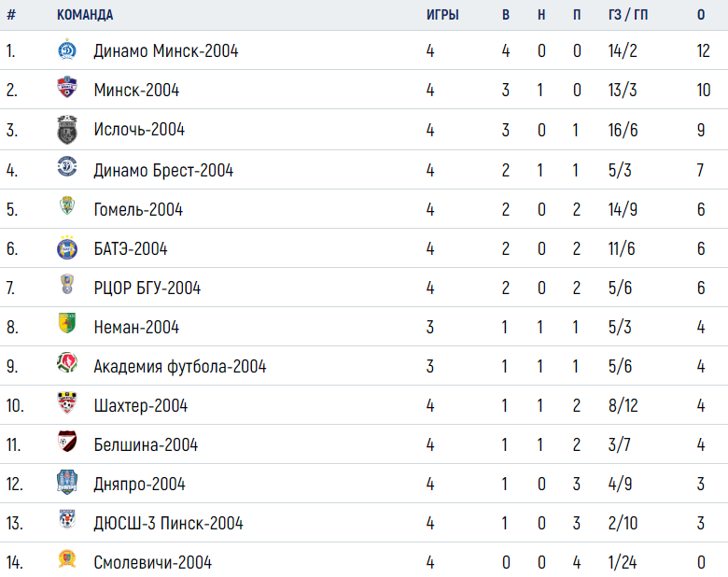Click the Неман-2004 yellow-green crest
The image size is (728, 577).
pyautogui.click(x=67, y=323)
